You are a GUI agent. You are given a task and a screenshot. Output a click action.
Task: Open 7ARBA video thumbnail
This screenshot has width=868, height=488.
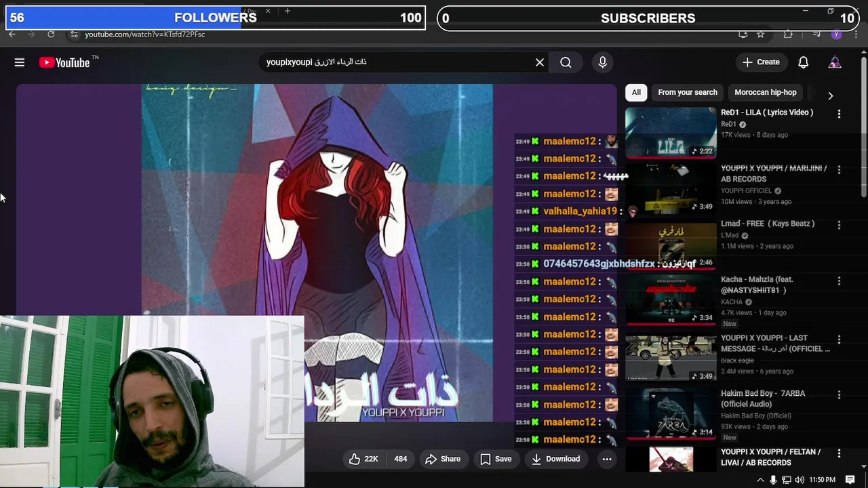(671, 413)
